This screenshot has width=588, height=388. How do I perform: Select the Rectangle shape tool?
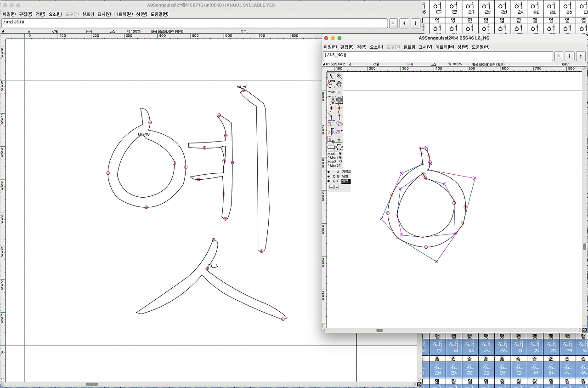[x=331, y=147]
